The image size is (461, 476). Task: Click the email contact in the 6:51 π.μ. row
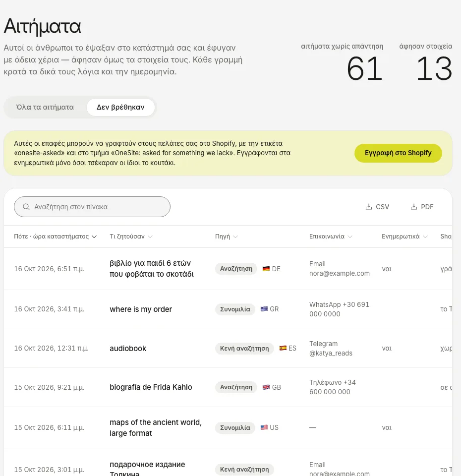pos(339,269)
